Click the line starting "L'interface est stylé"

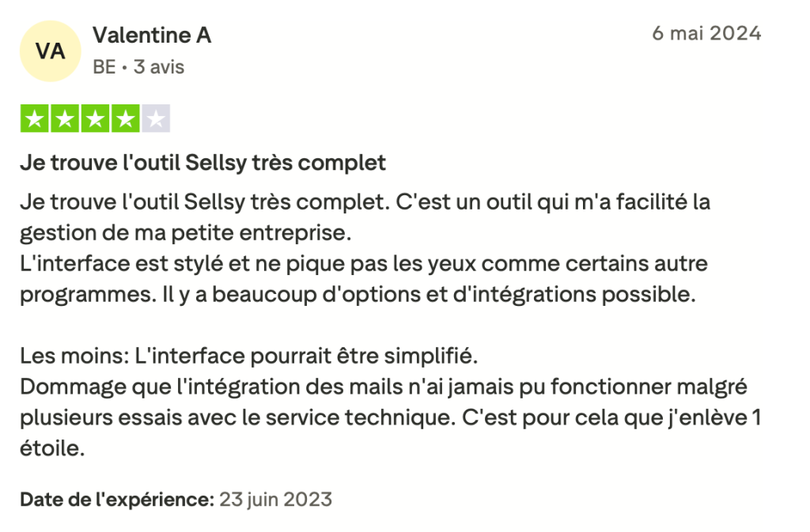point(363,263)
